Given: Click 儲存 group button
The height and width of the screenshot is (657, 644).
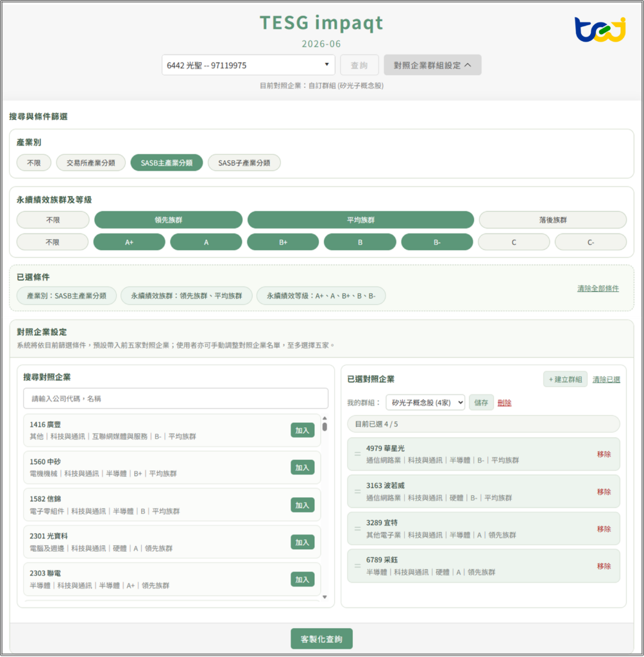Looking at the screenshot, I should (481, 402).
